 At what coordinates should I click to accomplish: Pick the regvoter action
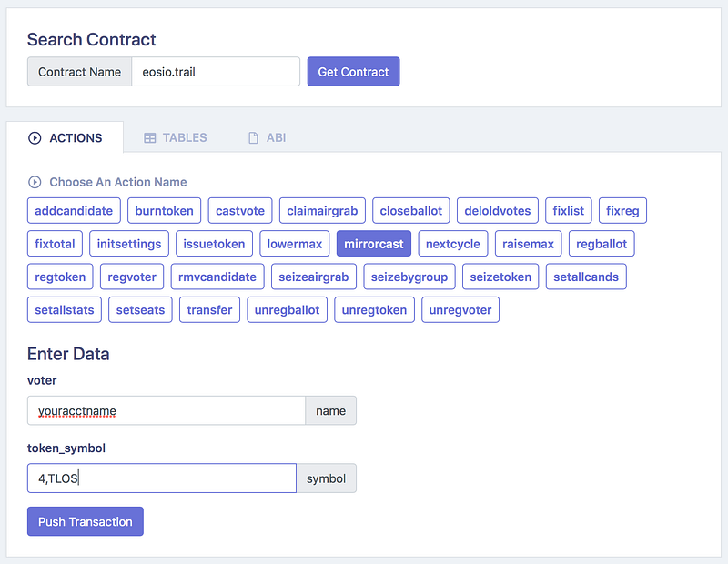[132, 277]
